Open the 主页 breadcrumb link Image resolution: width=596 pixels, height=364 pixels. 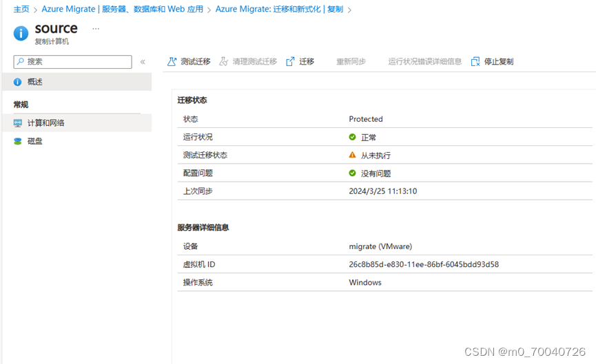[21, 9]
